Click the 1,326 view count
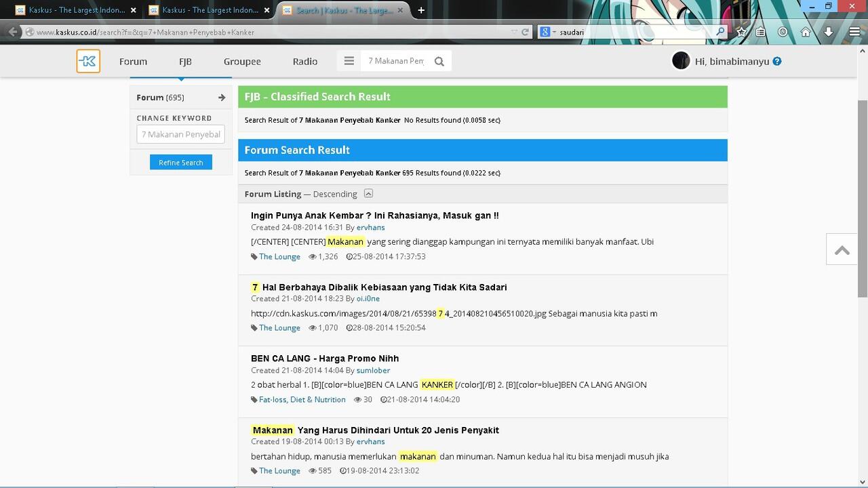The image size is (868, 488). (328, 257)
